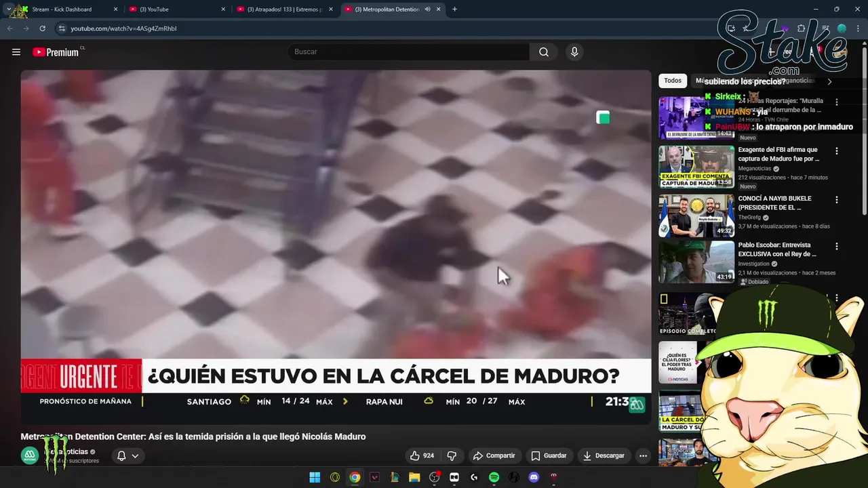
Task: View site information icon in address bar
Action: pyautogui.click(x=62, y=28)
